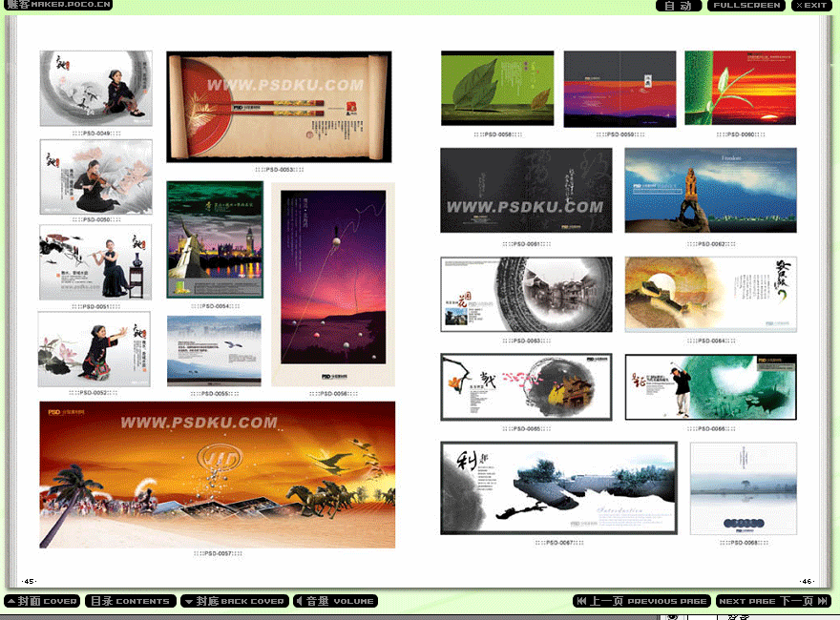Jump to the 封底 Back Cover
Image resolution: width=840 pixels, height=620 pixels.
234,601
